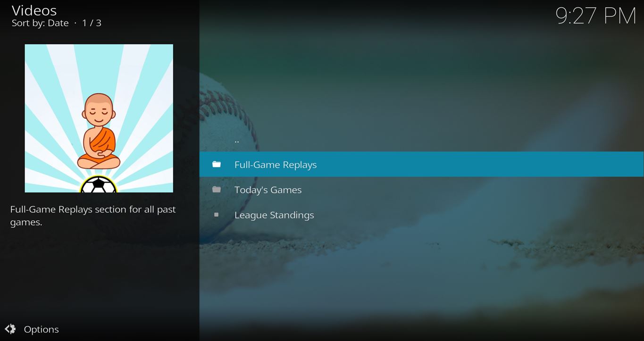Click the Options gear icon
This screenshot has height=341, width=644.
(10, 329)
